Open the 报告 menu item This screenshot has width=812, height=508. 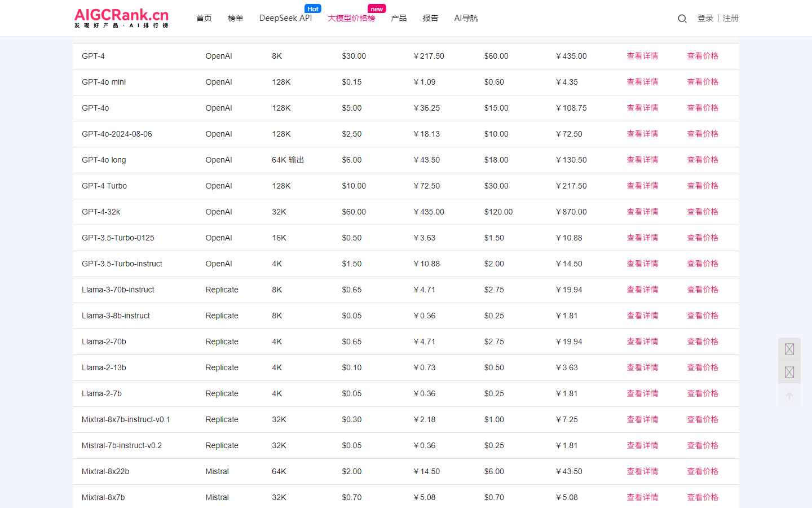click(430, 18)
